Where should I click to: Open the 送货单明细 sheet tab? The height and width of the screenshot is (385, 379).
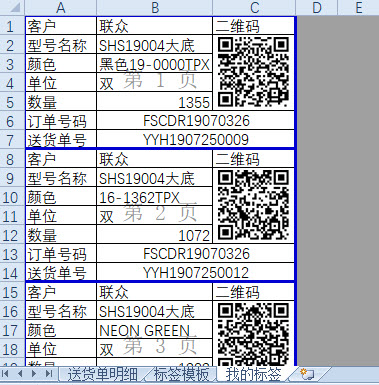pyautogui.click(x=103, y=374)
